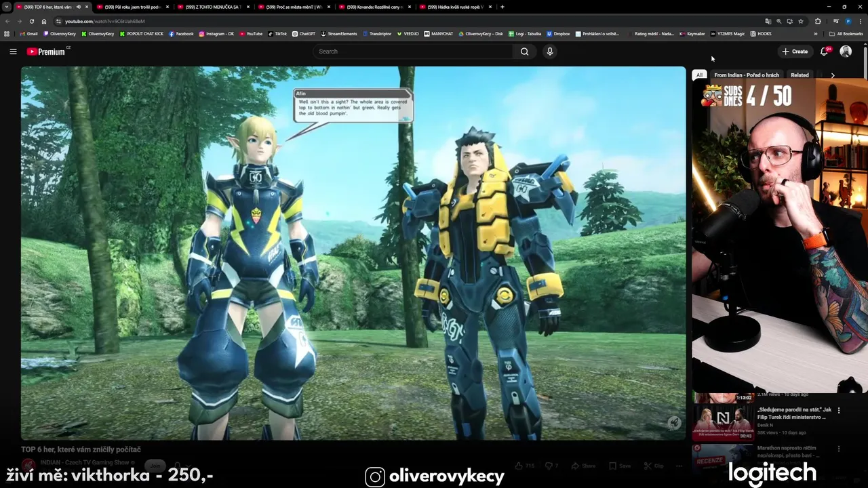Click the main video player
Screen dimensions: 868x488
point(353,253)
